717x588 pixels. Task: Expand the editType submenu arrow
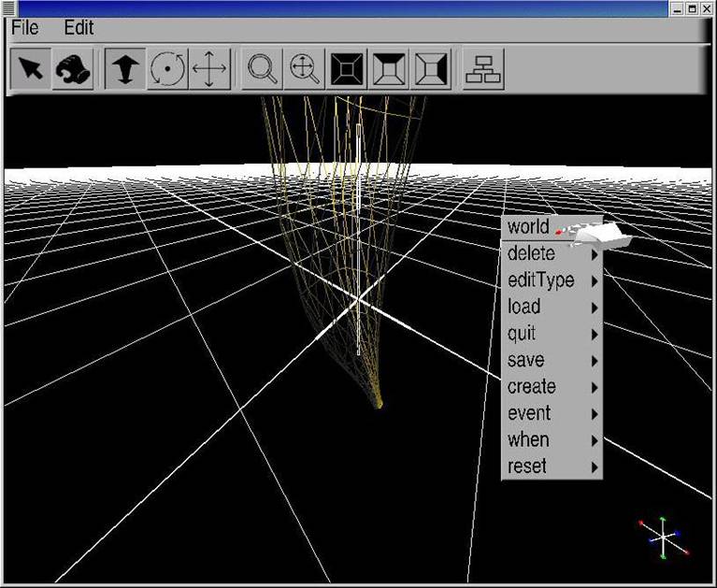point(595,281)
